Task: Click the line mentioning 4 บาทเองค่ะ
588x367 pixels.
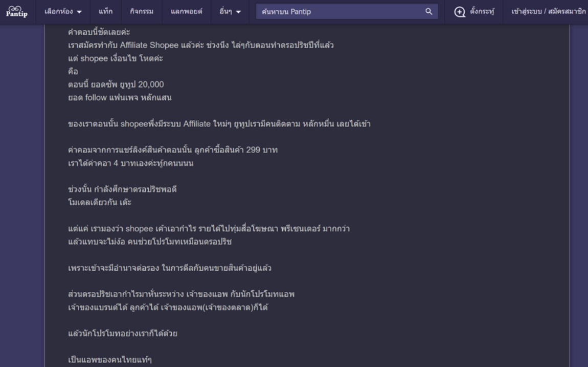Action: pos(130,163)
